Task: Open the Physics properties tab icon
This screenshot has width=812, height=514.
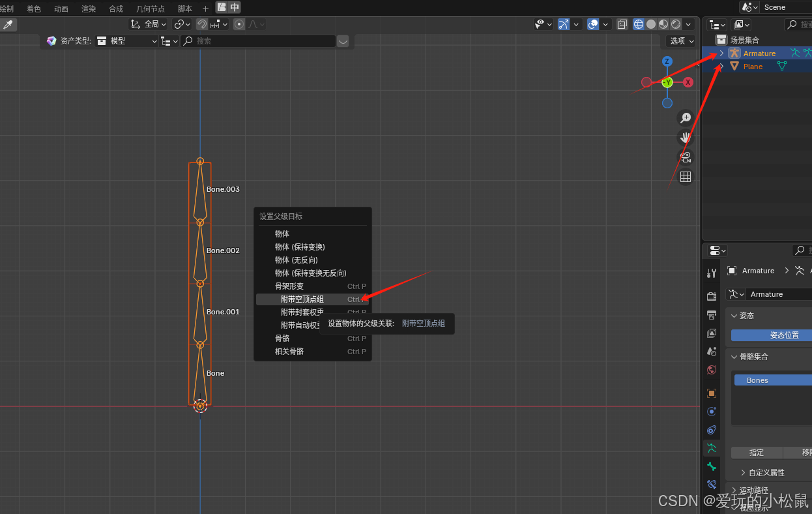Action: (712, 412)
